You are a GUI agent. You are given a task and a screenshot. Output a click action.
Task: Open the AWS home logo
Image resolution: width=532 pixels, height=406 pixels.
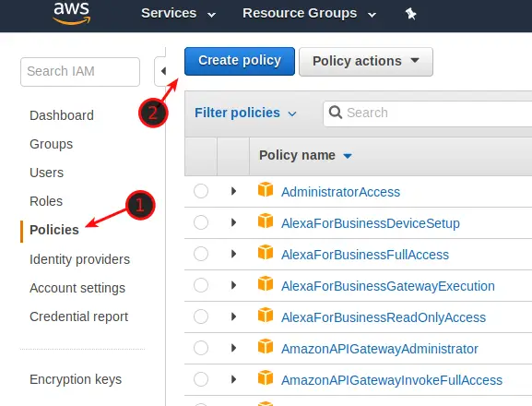pyautogui.click(x=72, y=13)
